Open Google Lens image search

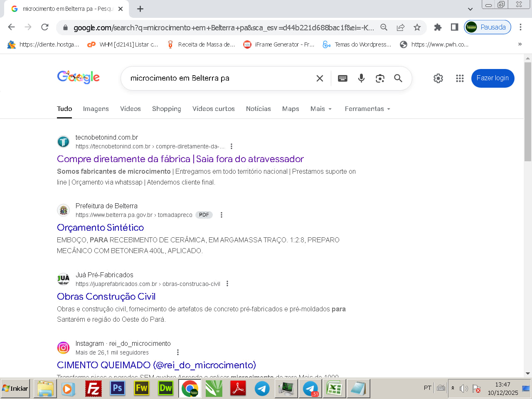380,78
